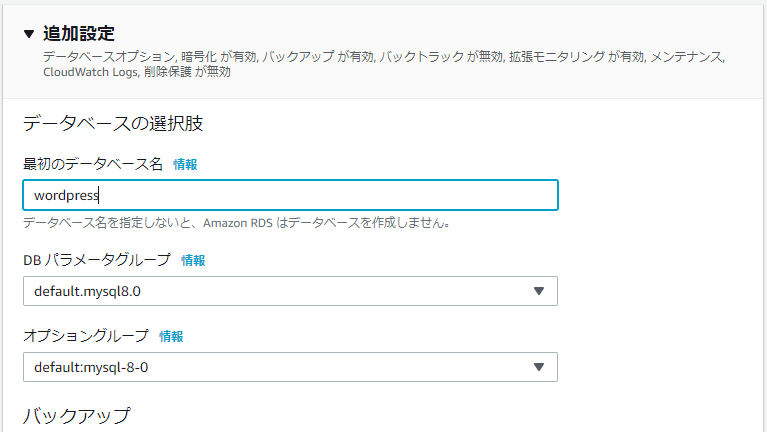Click the データベースの選択肢 heading
The image size is (767, 432).
click(x=114, y=124)
